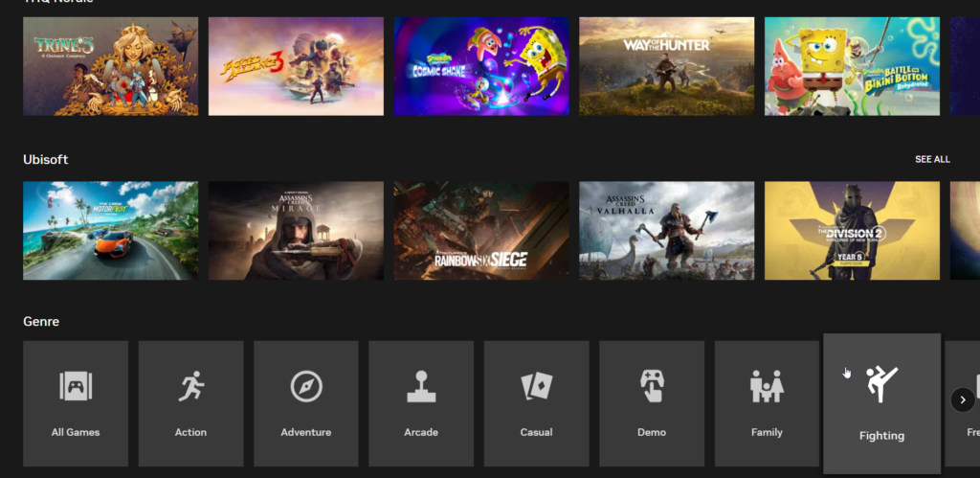This screenshot has width=980, height=478.
Task: Open The Crew Motorfest thumbnail
Action: pos(111,231)
